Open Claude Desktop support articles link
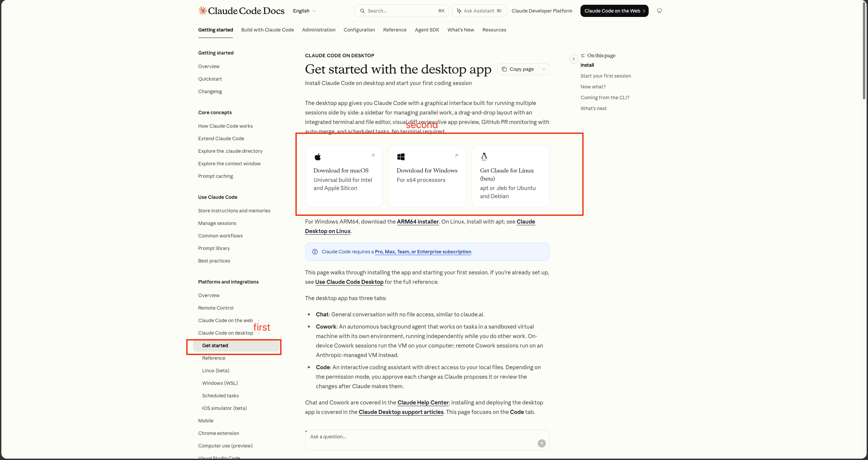 click(401, 412)
